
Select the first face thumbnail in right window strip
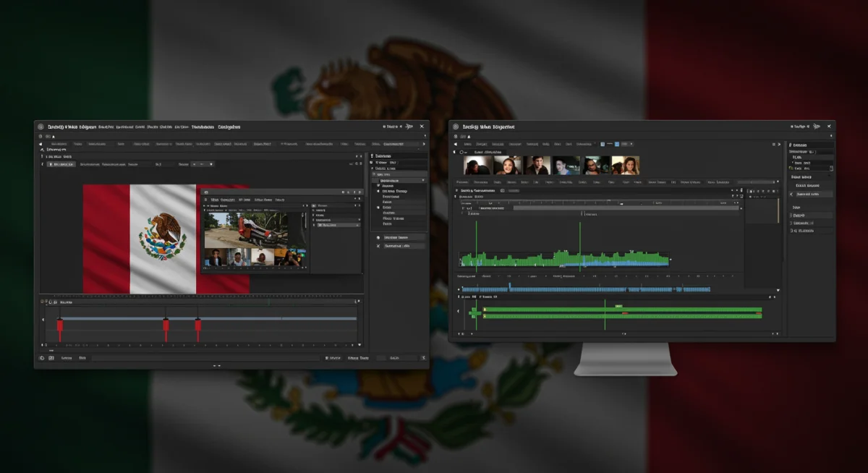click(477, 166)
